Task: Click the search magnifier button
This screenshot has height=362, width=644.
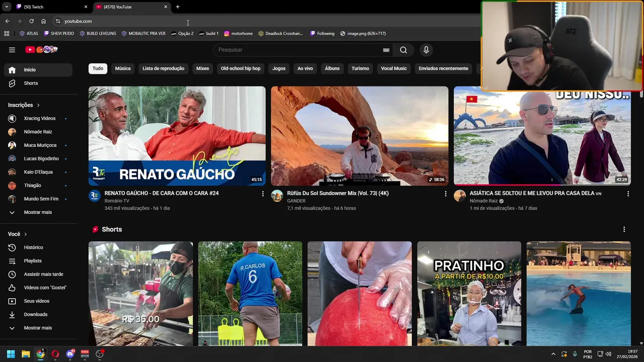Action: coord(404,50)
